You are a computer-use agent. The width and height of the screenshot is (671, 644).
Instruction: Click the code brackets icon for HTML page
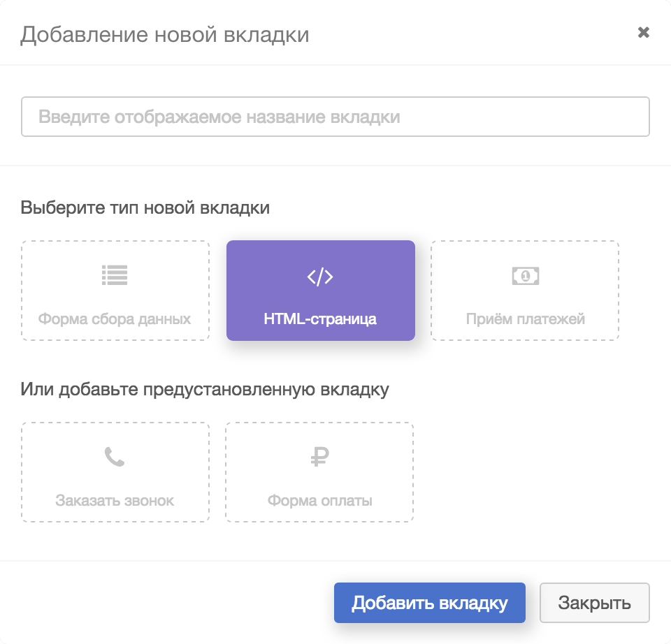coord(320,277)
